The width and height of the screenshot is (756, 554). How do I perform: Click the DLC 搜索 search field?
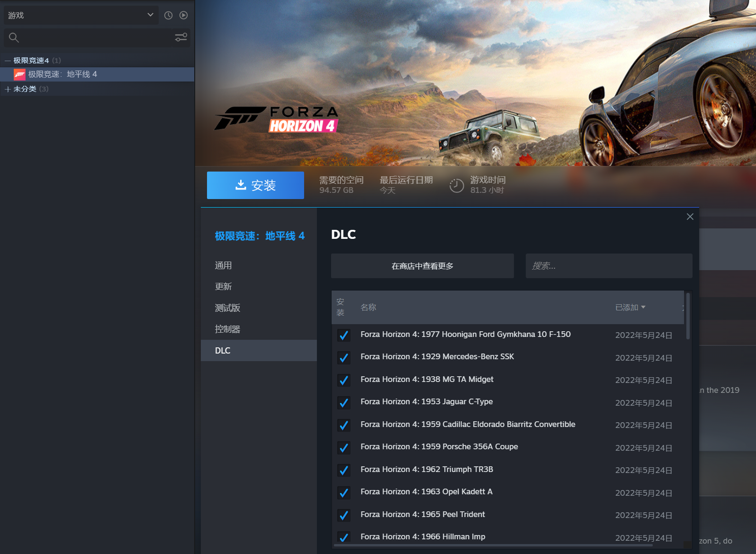pyautogui.click(x=609, y=266)
